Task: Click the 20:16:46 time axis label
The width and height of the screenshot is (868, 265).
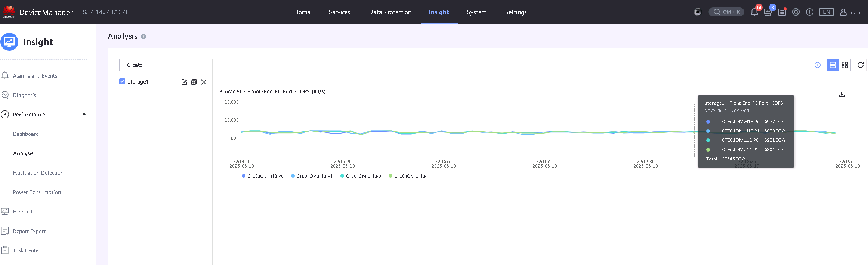Action: coord(545,164)
